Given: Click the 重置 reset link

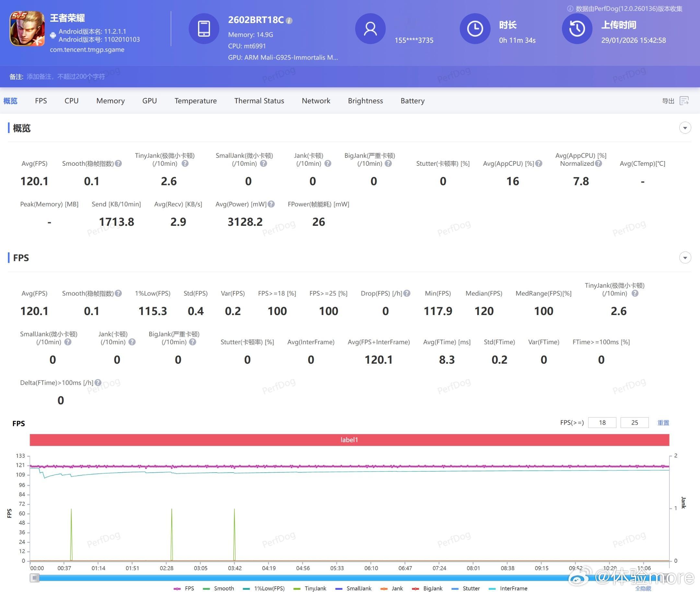Looking at the screenshot, I should 663,423.
